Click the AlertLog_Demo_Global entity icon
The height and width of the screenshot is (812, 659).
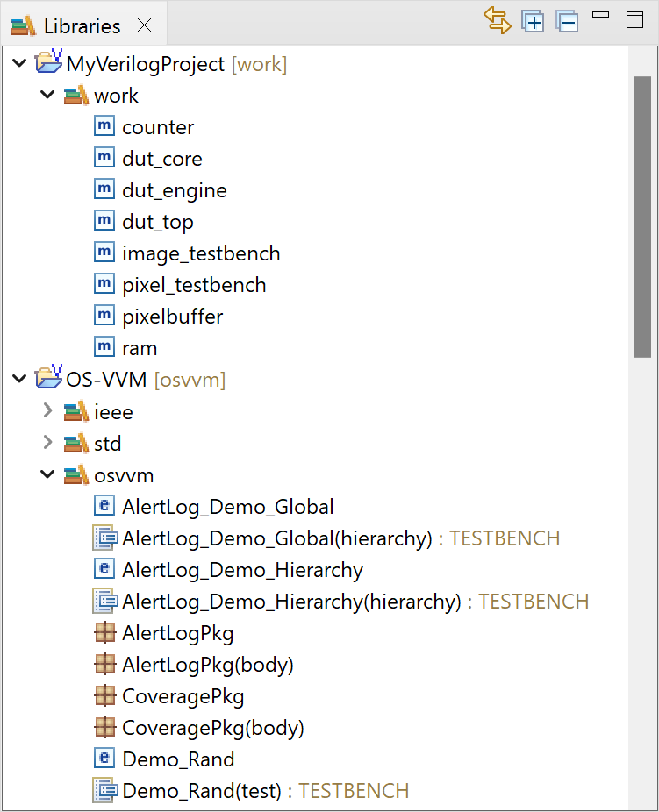[104, 505]
